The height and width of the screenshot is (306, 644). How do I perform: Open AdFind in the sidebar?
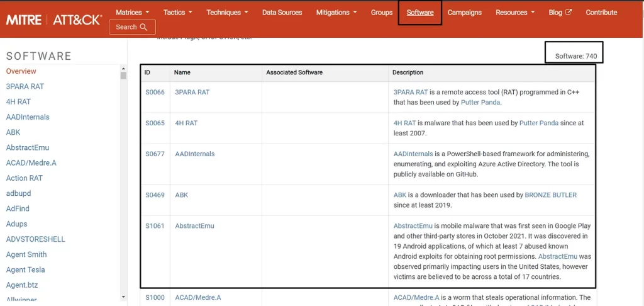pos(18,208)
